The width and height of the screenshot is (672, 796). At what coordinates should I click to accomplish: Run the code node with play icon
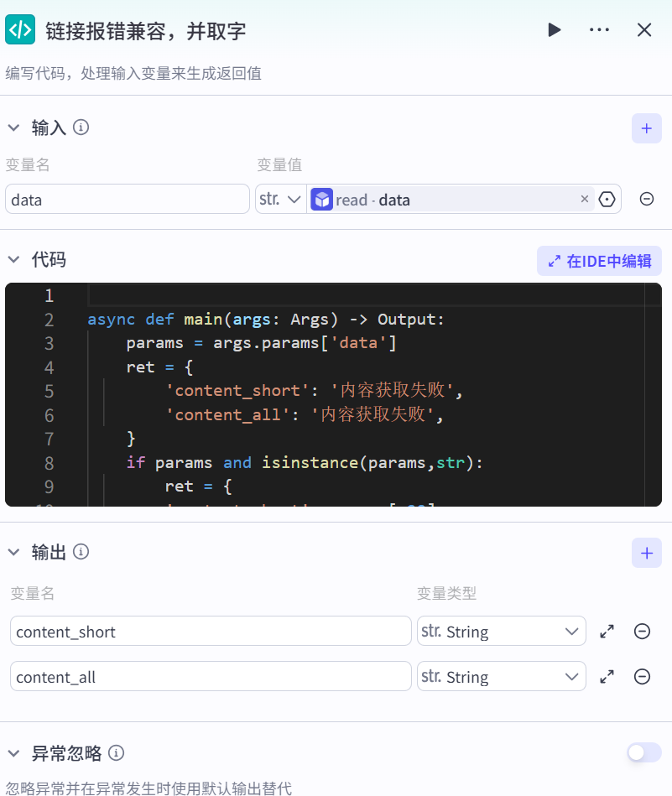[x=554, y=30]
